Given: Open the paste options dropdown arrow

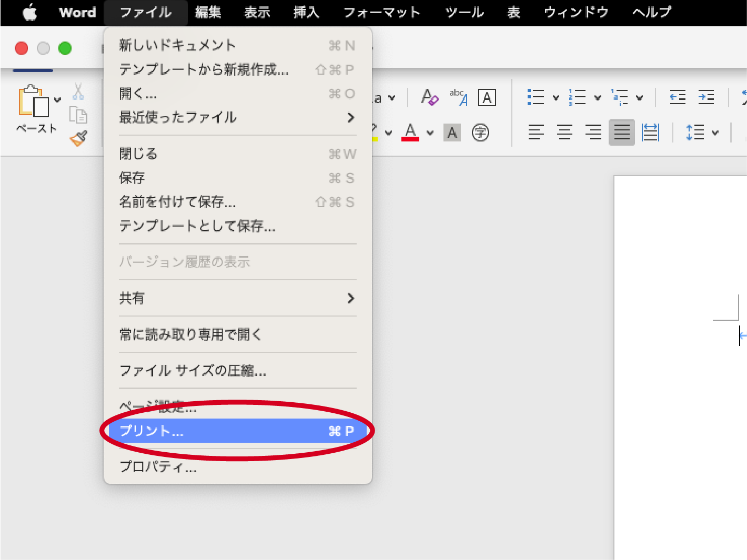Looking at the screenshot, I should coord(58,99).
